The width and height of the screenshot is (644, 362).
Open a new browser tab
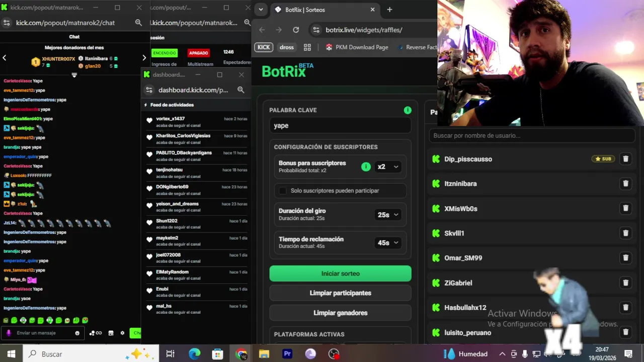click(389, 10)
